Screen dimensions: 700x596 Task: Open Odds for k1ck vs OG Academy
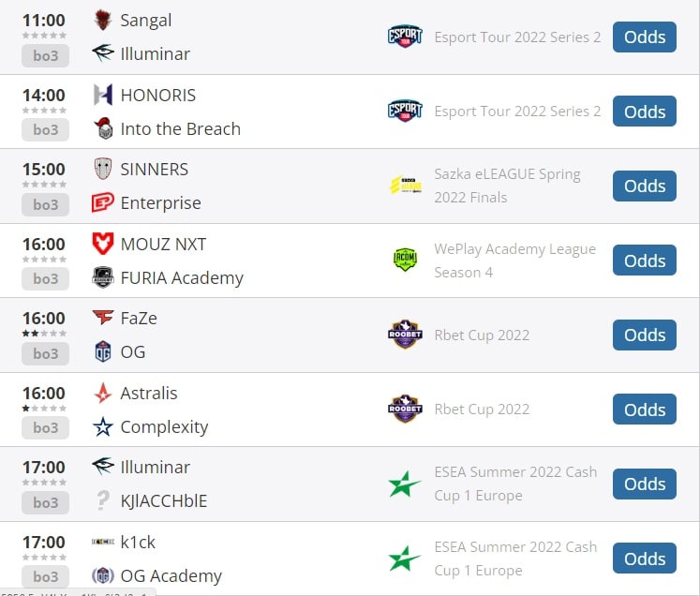click(x=644, y=559)
